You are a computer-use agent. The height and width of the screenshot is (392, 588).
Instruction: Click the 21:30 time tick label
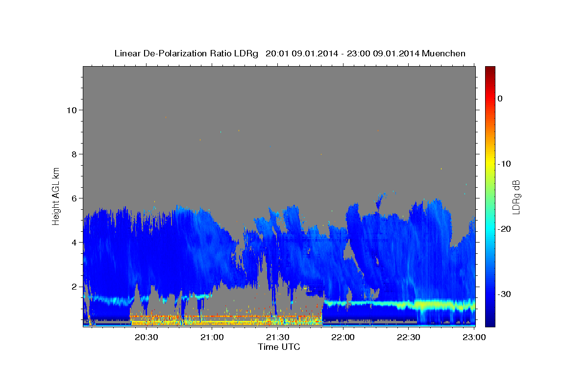click(277, 337)
